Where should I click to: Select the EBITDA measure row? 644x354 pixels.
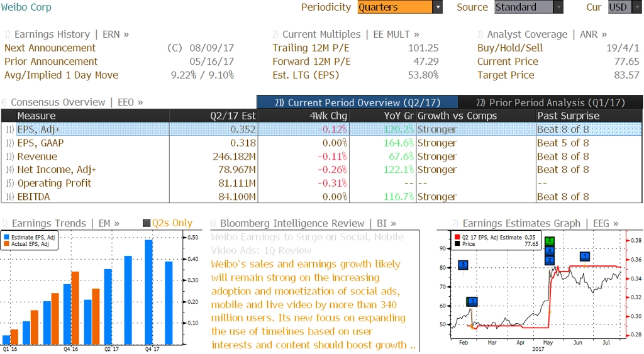click(x=321, y=197)
